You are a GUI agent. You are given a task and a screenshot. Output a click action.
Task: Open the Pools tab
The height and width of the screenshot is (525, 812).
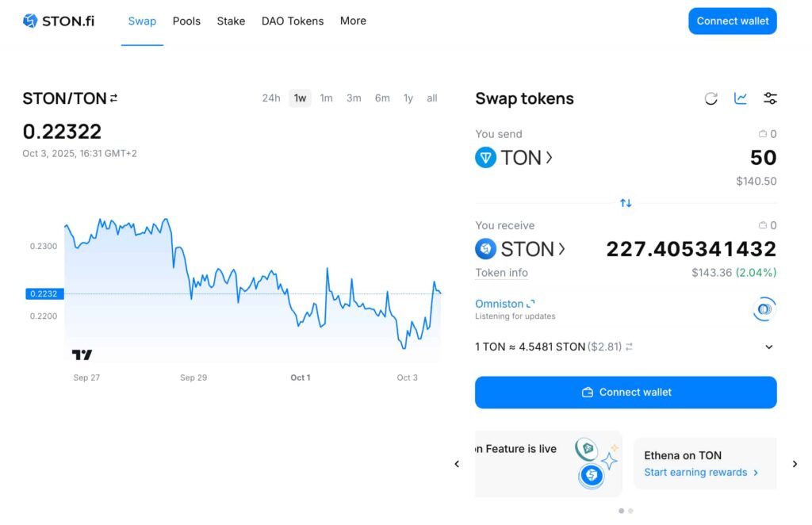tap(186, 21)
